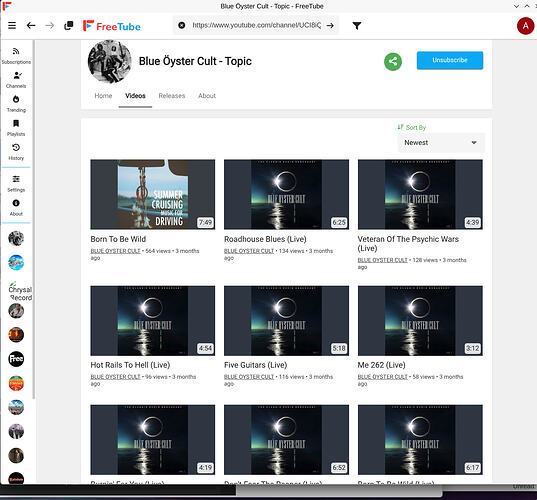
Task: Click the YouTube URL search field
Action: click(x=256, y=25)
